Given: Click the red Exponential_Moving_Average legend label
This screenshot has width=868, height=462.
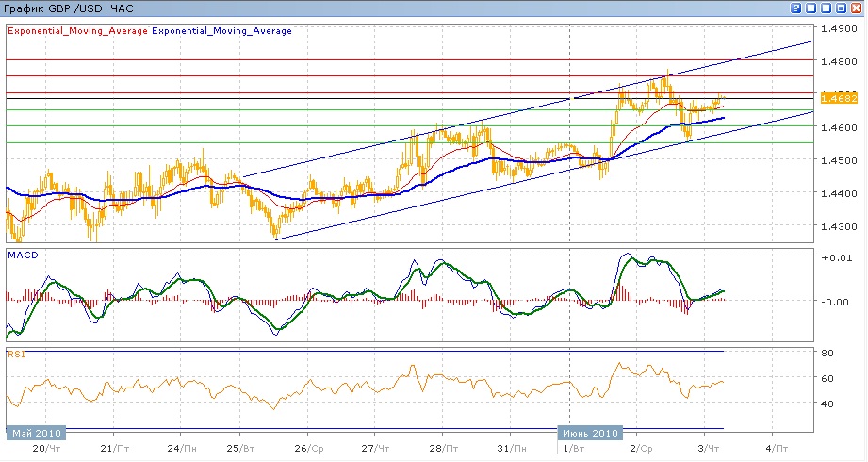Looking at the screenshot, I should 77,31.
